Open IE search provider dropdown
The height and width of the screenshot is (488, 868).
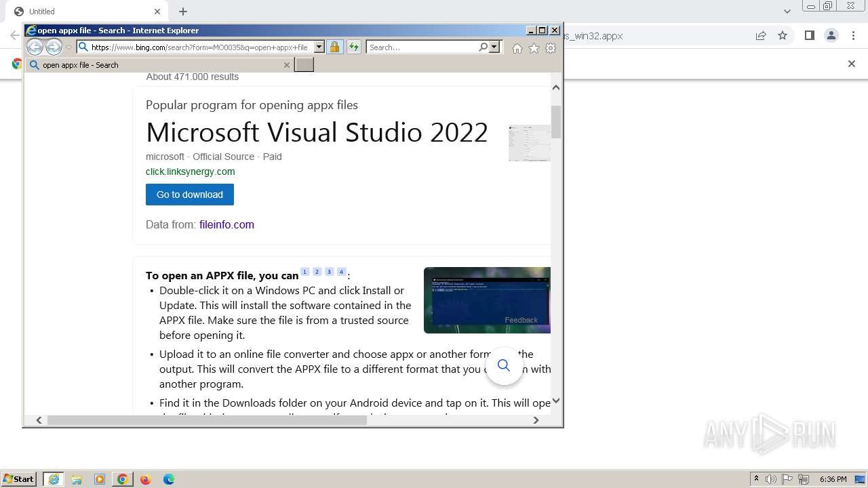pos(494,47)
